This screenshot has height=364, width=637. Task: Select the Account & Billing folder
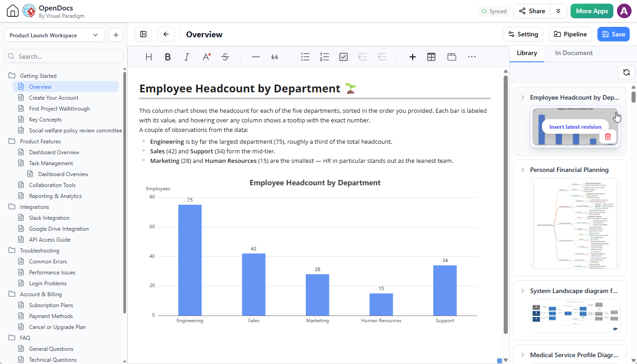coord(41,294)
